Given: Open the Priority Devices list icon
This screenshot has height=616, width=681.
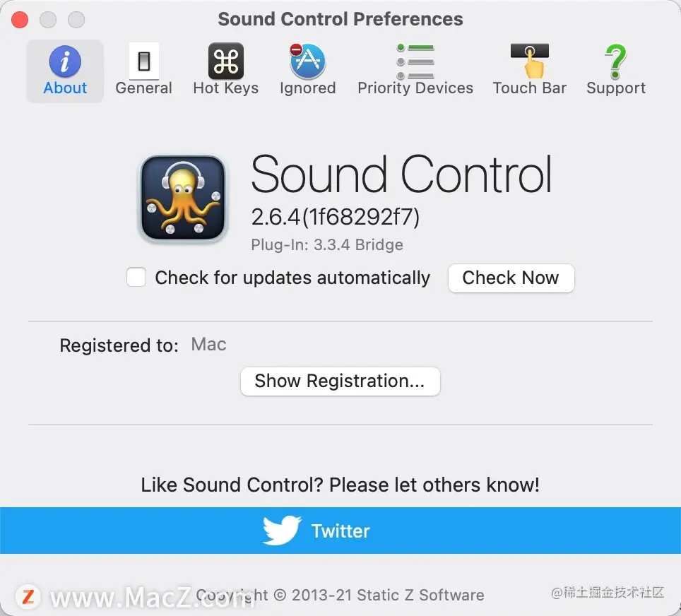Looking at the screenshot, I should [x=415, y=61].
